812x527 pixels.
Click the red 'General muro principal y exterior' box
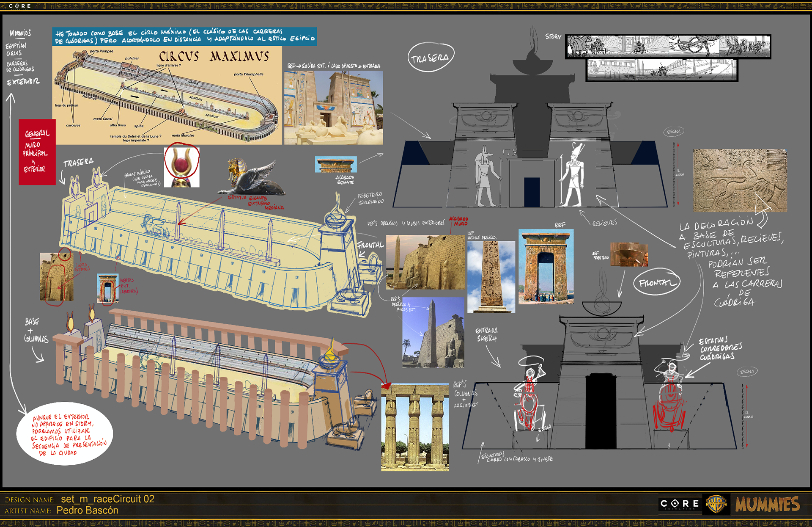[37, 152]
